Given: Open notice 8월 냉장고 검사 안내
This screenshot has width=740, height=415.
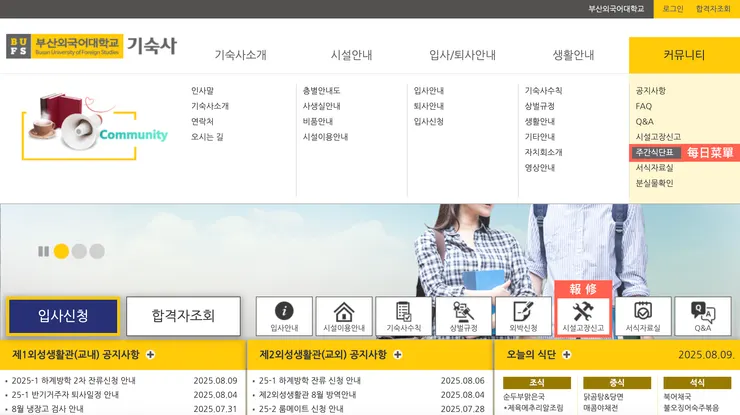Looking at the screenshot, I should (x=47, y=409).
